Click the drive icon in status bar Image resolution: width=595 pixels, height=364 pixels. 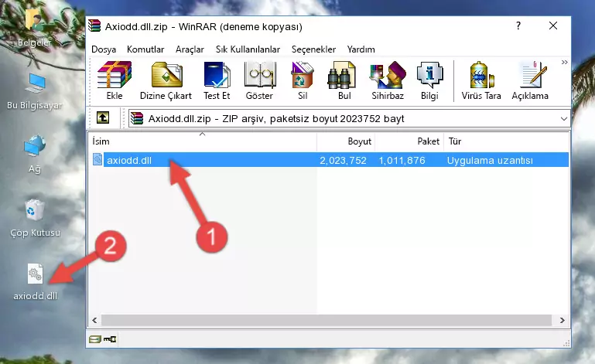(x=95, y=338)
